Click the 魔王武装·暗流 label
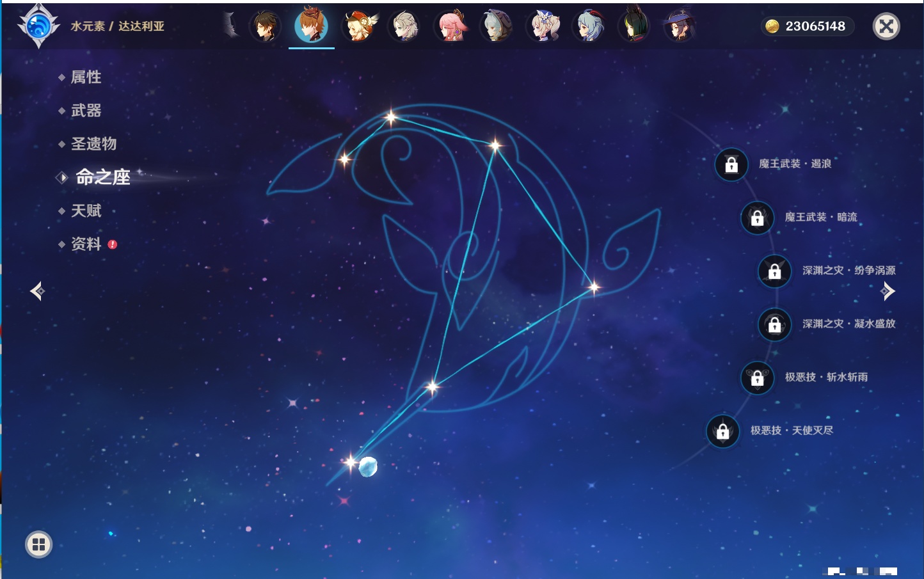Screen dimensions: 924x579 [821, 217]
